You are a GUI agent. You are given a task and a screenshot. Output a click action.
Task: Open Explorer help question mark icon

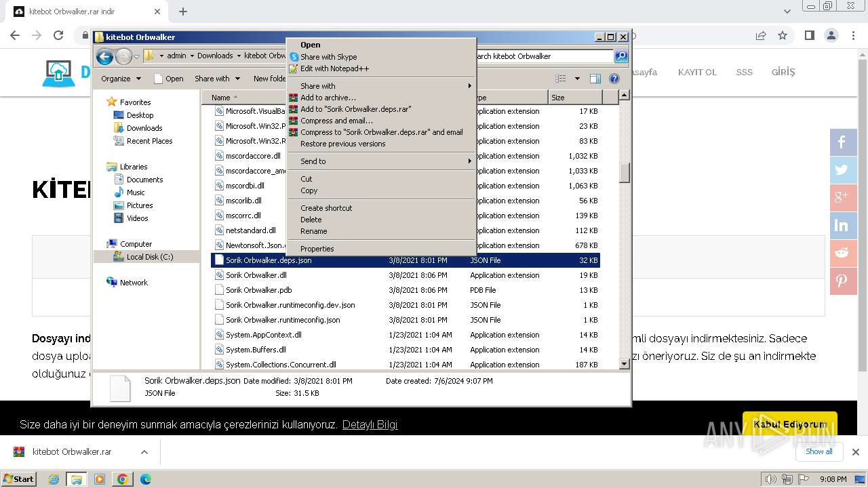[614, 79]
